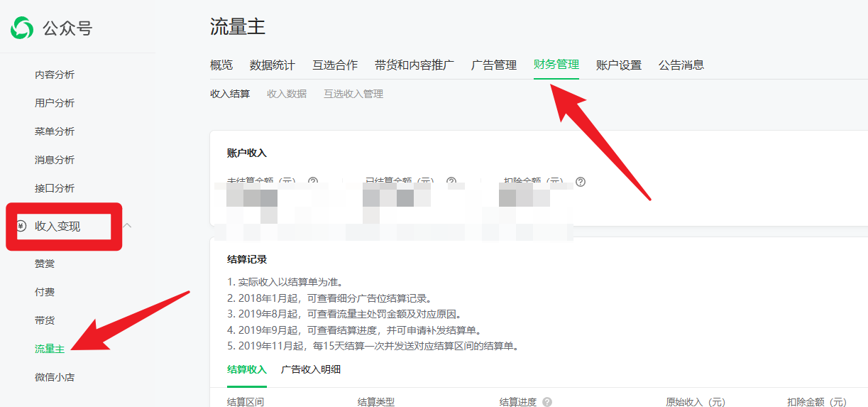
Task: Open 赞赏 in the sidebar
Action: 45,264
